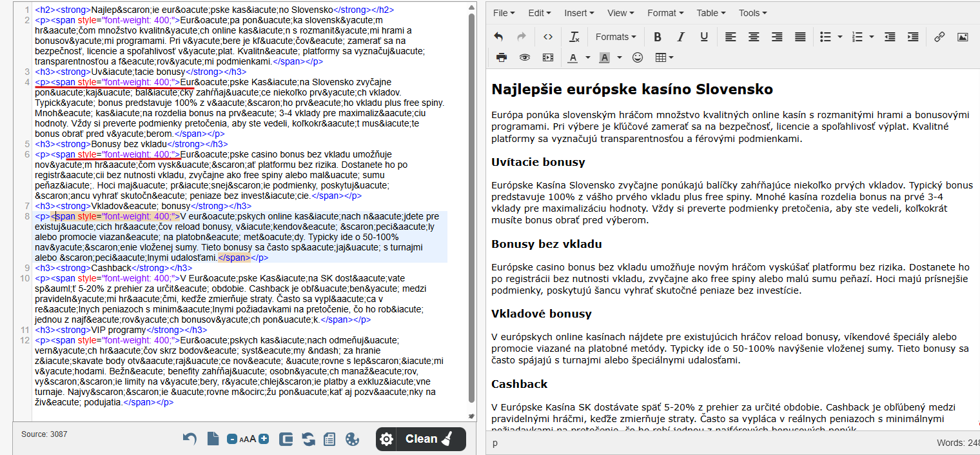Apply the current text color
This screenshot has height=455, width=980.
click(573, 57)
